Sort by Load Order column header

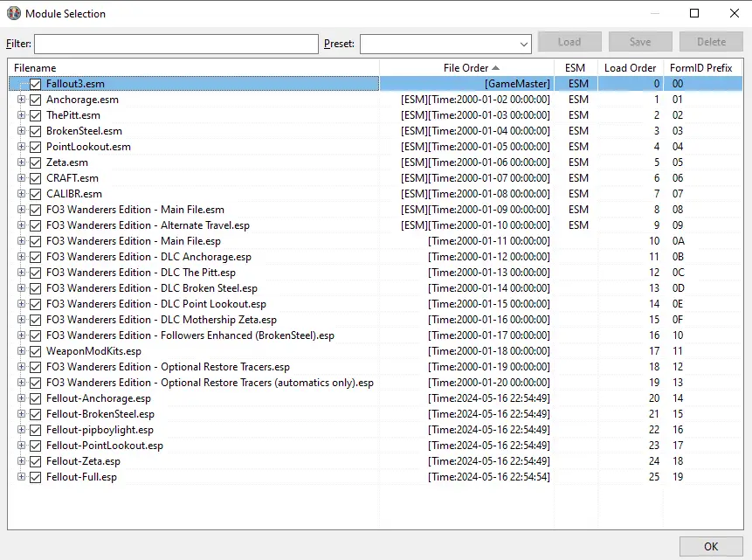[631, 68]
